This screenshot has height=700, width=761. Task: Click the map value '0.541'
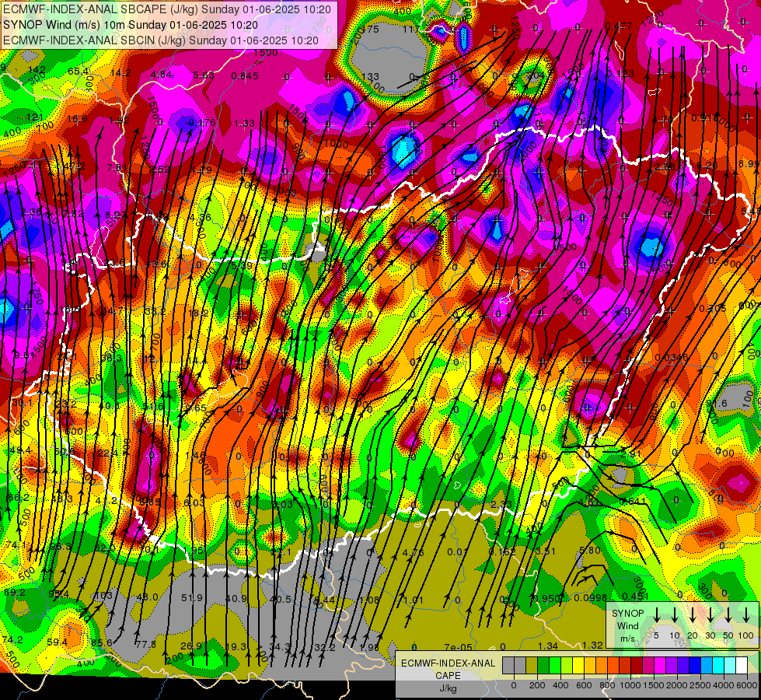point(632,501)
